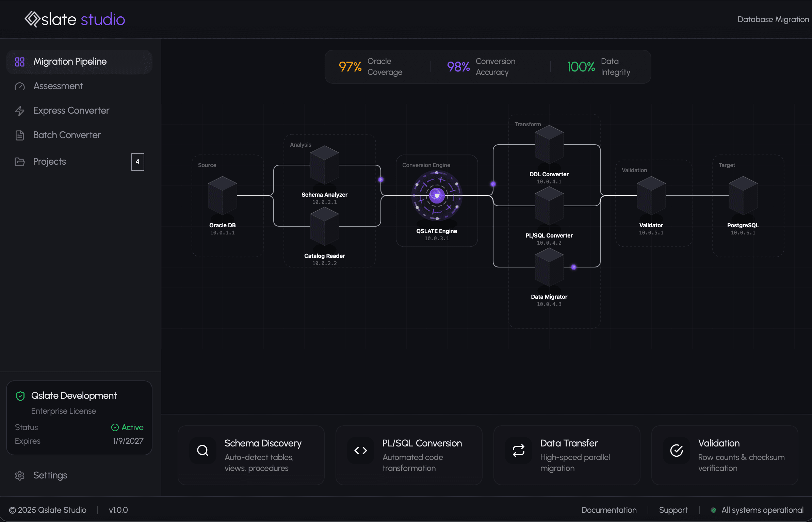Viewport: 812px width, 522px height.
Task: Open Settings in the sidebar
Action: (79, 475)
